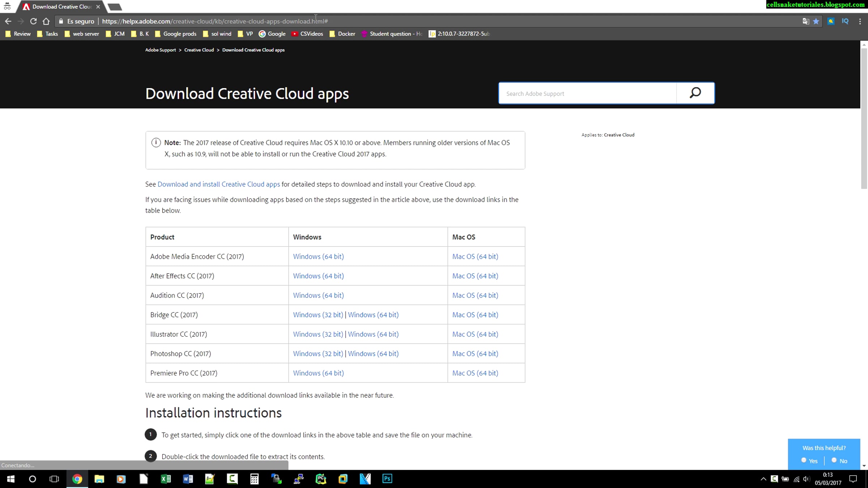Launch Excel from the taskbar
The image size is (868, 488).
tap(166, 479)
